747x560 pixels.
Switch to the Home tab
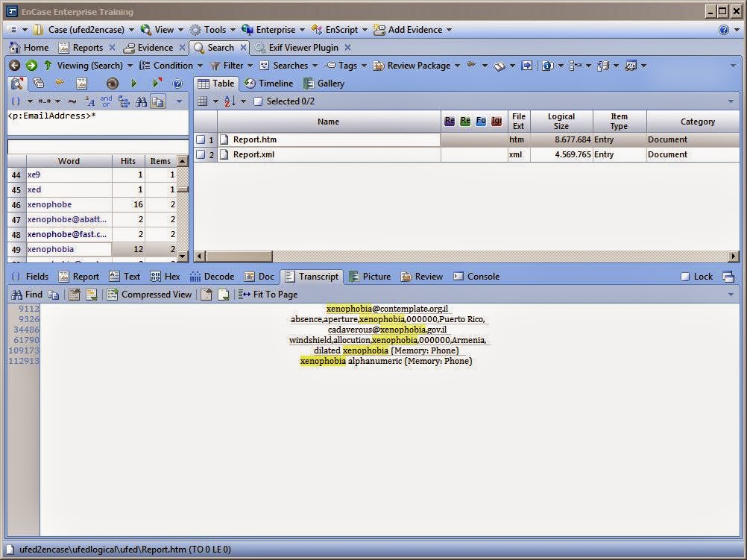[30, 48]
